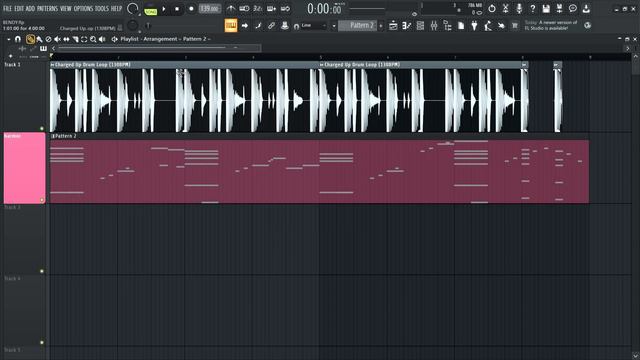Open the Playlist view from shortcut icons
The width and height of the screenshot is (640, 360).
coord(393,25)
